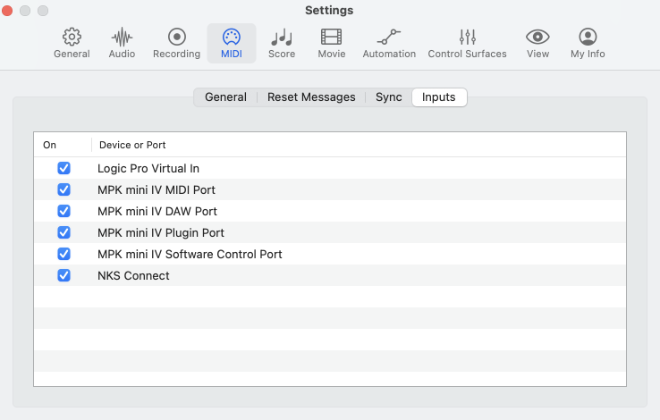Screen dimensions: 660x420
Task: Switch to the Reset Messages tab
Action: pyautogui.click(x=311, y=97)
